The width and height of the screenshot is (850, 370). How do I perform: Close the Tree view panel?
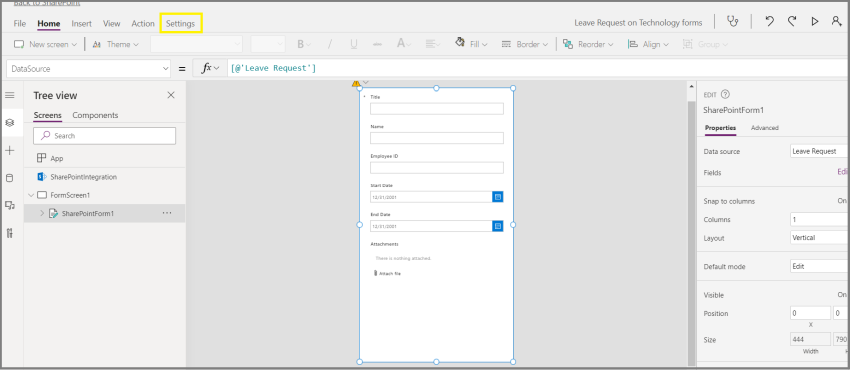pos(171,95)
